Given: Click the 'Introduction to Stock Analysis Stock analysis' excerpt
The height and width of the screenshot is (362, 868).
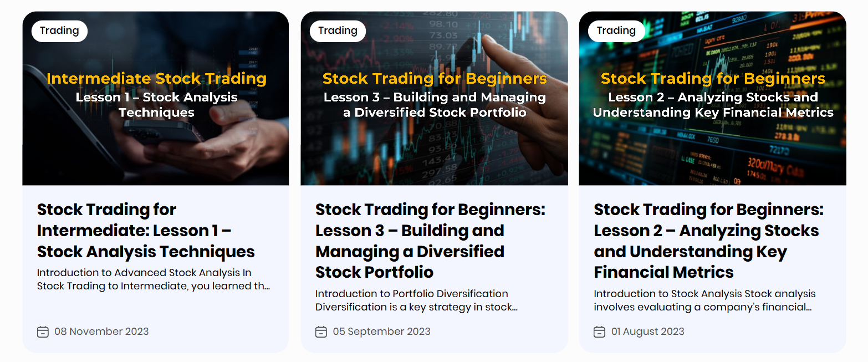Looking at the screenshot, I should click(704, 300).
